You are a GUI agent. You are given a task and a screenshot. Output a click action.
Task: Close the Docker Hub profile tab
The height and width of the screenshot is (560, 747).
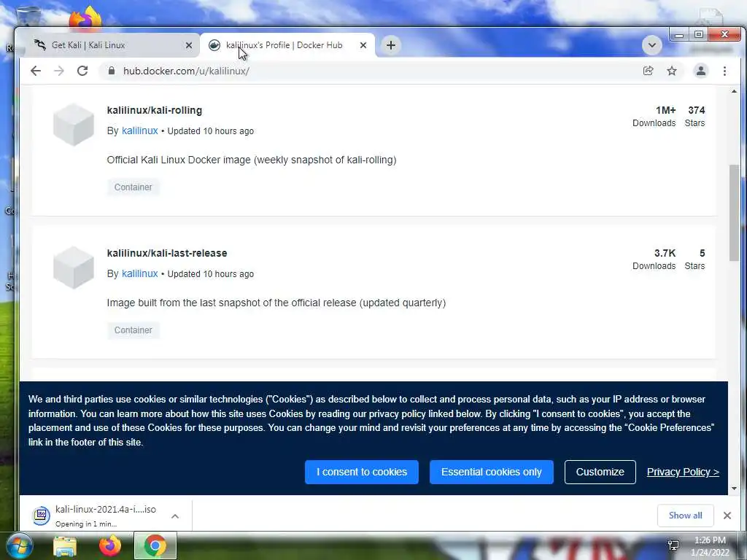[x=363, y=45]
